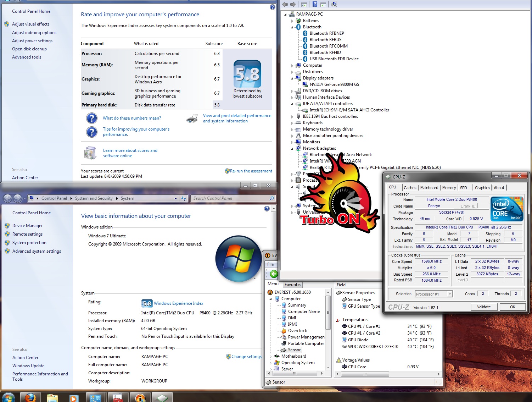Image resolution: width=532 pixels, height=402 pixels.
Task: Click the Device Manager toolbar back arrow
Action: coord(285,4)
